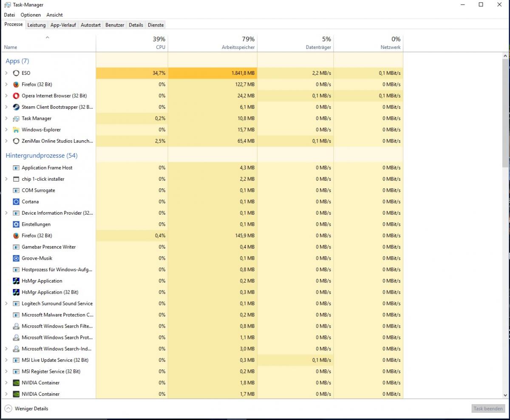This screenshot has height=420, width=510.
Task: Expand the ZeniMax Online Studios Launcher entry
Action: click(6, 141)
